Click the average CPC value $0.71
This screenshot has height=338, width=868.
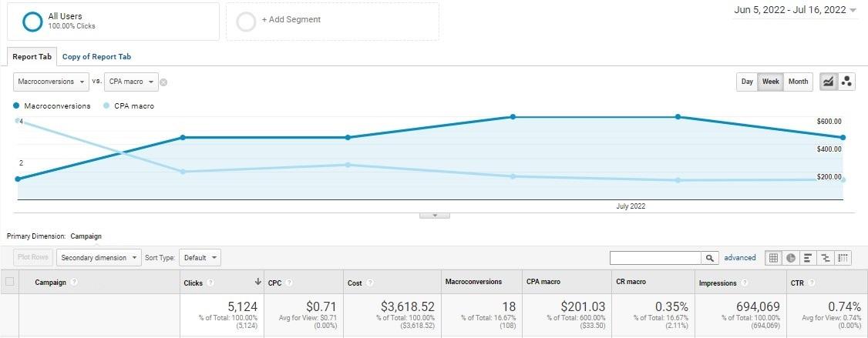320,306
